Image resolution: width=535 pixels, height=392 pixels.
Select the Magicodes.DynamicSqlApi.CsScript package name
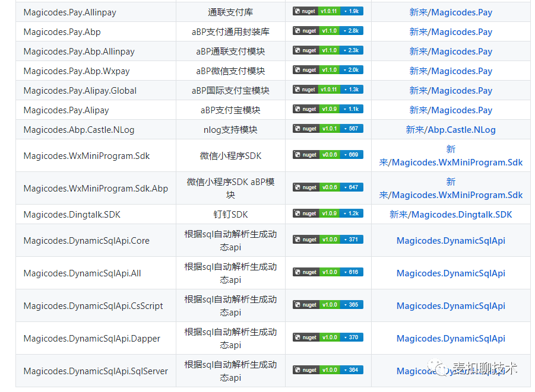click(93, 306)
